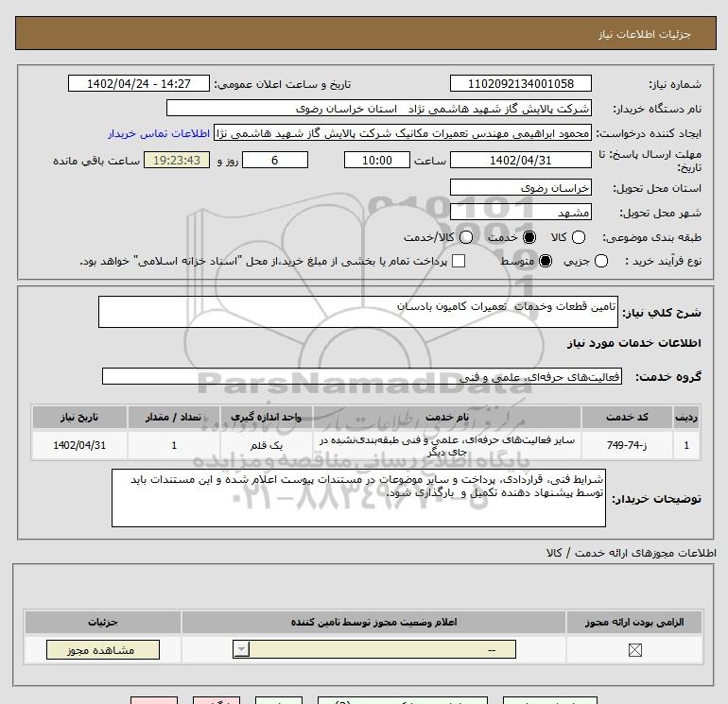Image resolution: width=728 pixels, height=704 pixels.
Task: Click the گروه خدمت label
Action: [x=668, y=377]
